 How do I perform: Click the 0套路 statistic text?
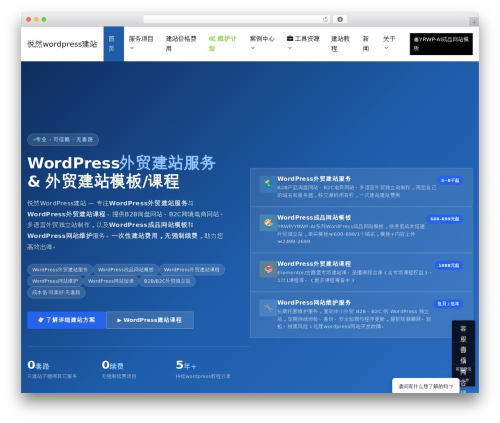38,365
